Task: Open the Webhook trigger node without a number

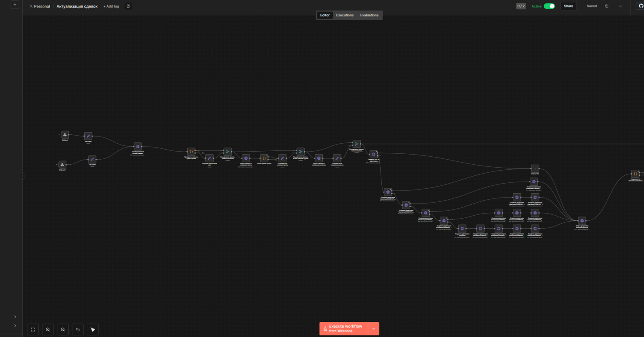Action: coord(65,135)
